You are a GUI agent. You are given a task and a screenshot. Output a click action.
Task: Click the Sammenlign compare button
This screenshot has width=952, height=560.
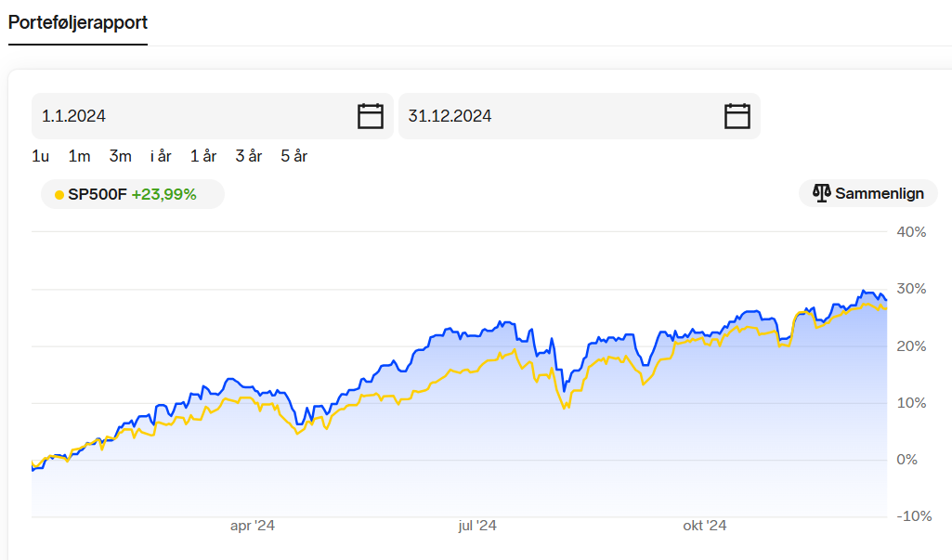868,194
